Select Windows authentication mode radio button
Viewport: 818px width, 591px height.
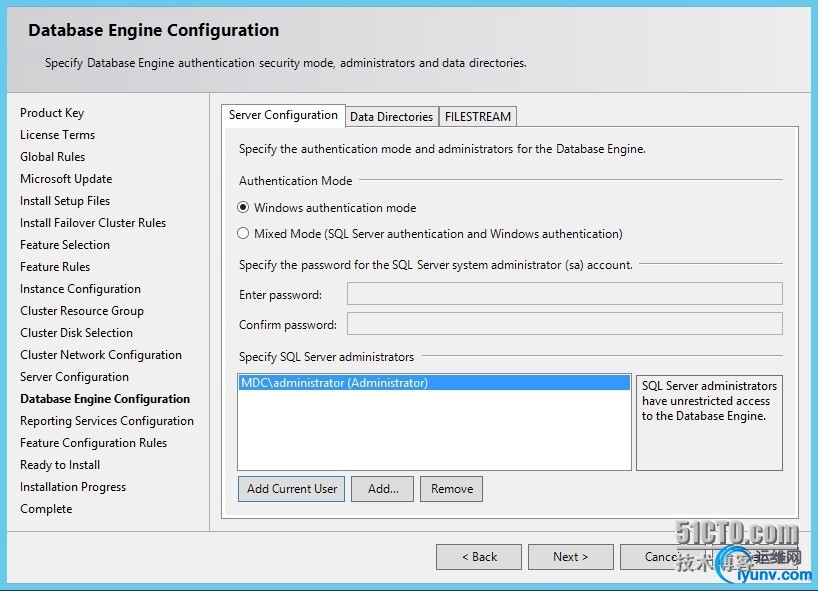pyautogui.click(x=243, y=208)
